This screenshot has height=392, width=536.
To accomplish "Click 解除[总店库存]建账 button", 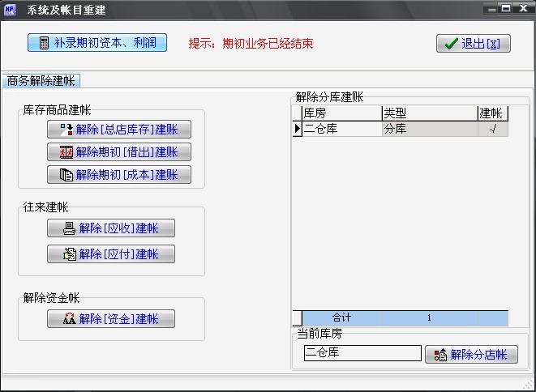I will point(119,130).
